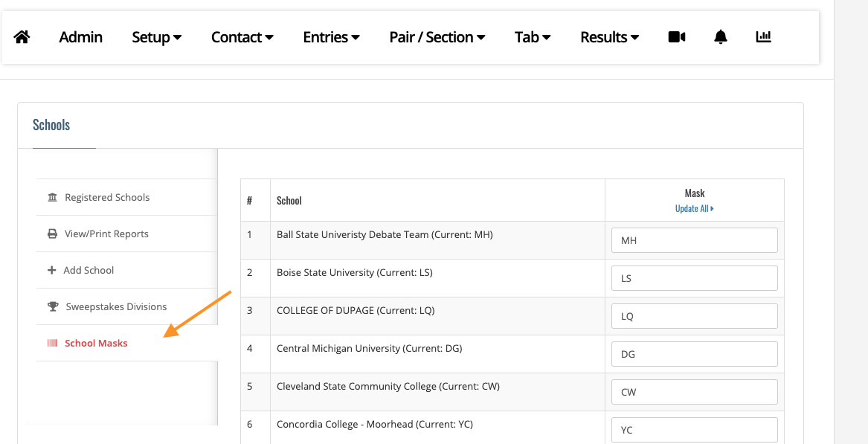Image resolution: width=868 pixels, height=444 pixels.
Task: Click the Boise State mask field LS
Action: 694,279
